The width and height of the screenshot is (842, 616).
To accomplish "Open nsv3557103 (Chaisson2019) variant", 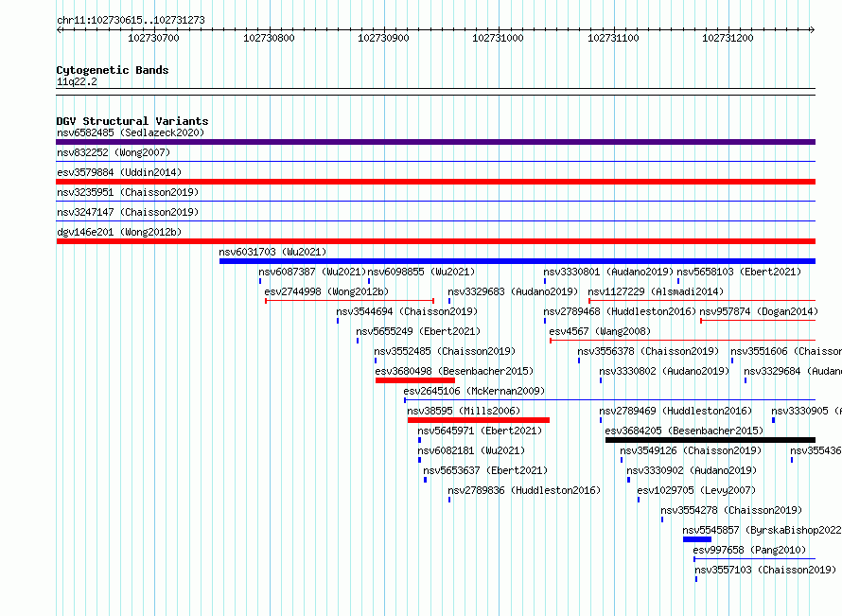I will [765, 570].
